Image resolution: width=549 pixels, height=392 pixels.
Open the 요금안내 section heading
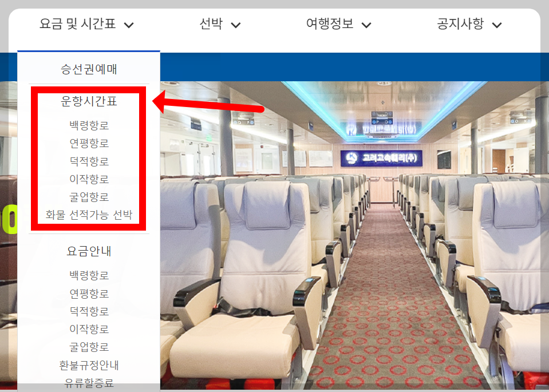click(x=89, y=251)
